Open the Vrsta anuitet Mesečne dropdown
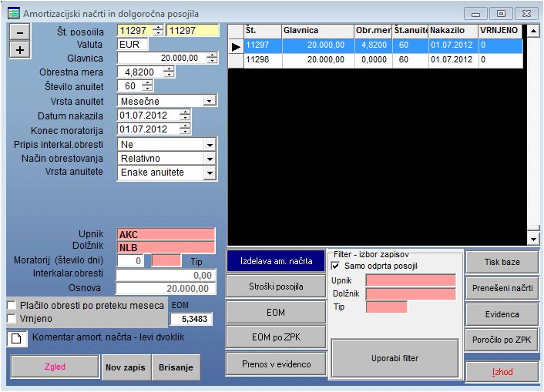 pos(208,100)
